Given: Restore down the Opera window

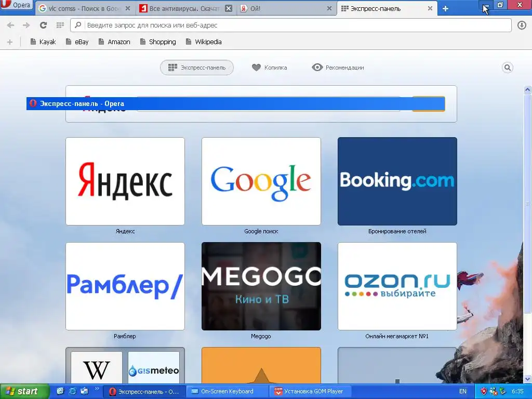Looking at the screenshot, I should [500, 5].
